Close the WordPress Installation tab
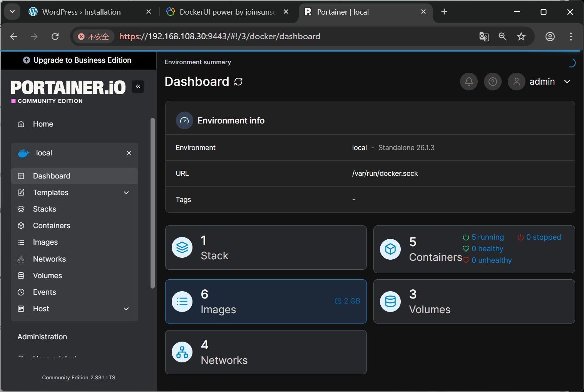The image size is (584, 392). coord(149,12)
